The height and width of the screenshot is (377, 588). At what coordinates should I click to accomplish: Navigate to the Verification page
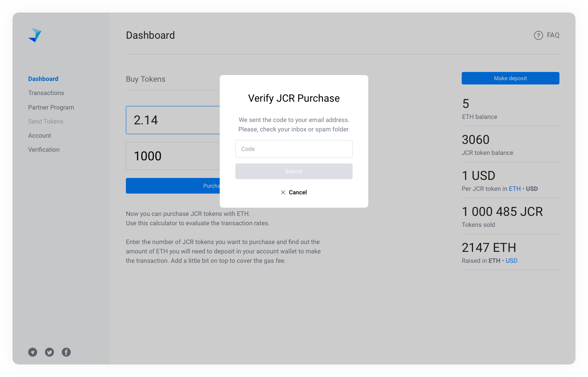pyautogui.click(x=44, y=150)
